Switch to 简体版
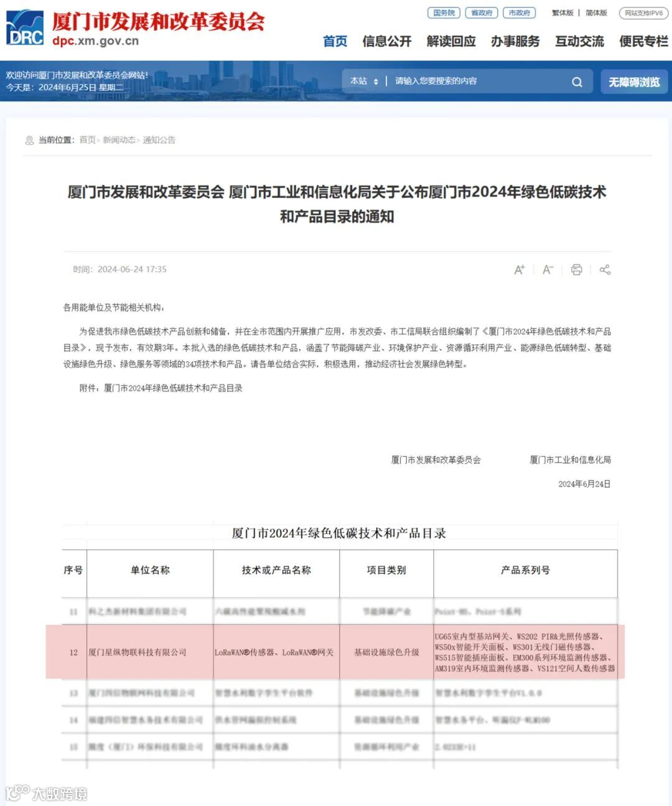This screenshot has height=806, width=672. [596, 12]
